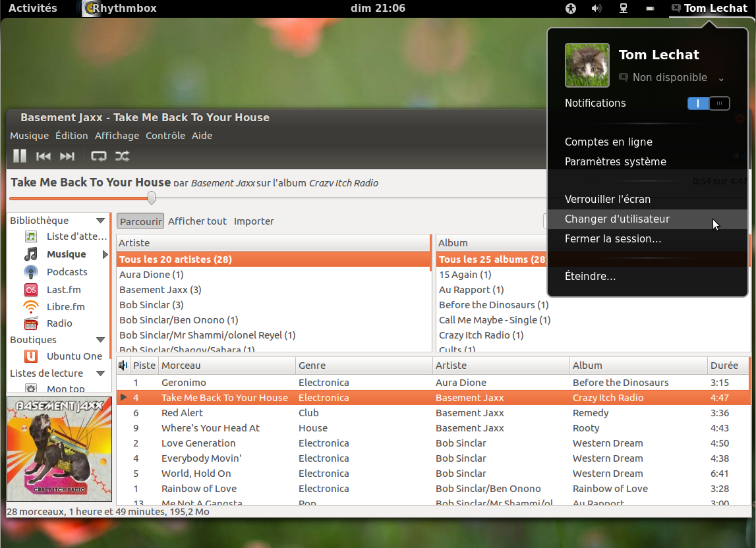
Task: Click the playing indicator on track 4
Action: [x=123, y=398]
